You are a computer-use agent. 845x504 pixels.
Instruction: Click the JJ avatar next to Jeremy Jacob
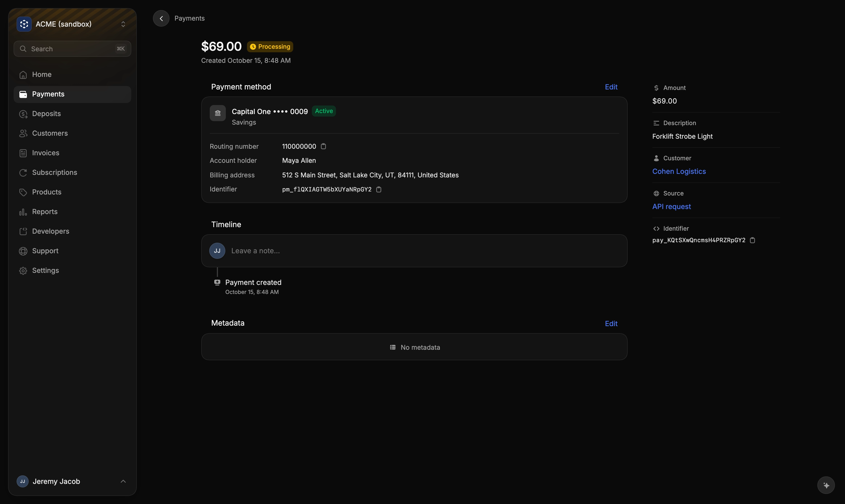click(x=22, y=481)
